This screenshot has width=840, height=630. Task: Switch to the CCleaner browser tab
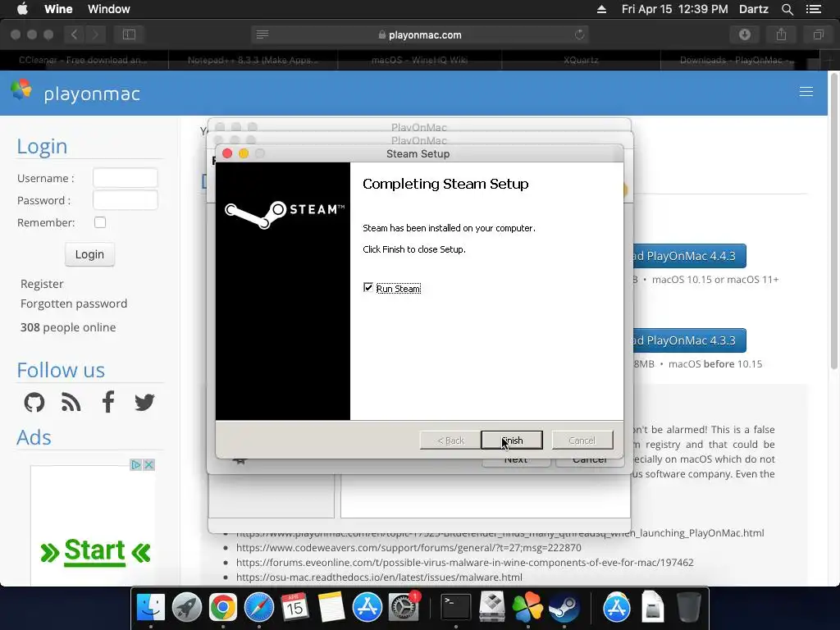pos(84,60)
